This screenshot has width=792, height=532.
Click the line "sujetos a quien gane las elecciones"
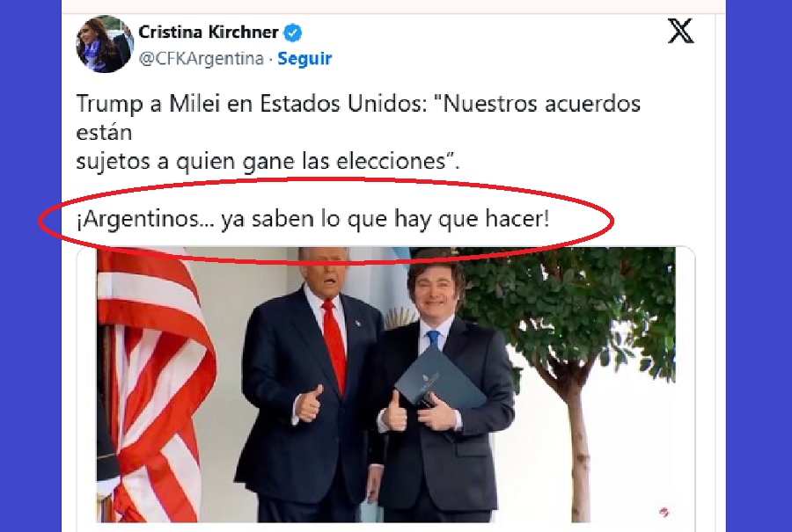(268, 162)
